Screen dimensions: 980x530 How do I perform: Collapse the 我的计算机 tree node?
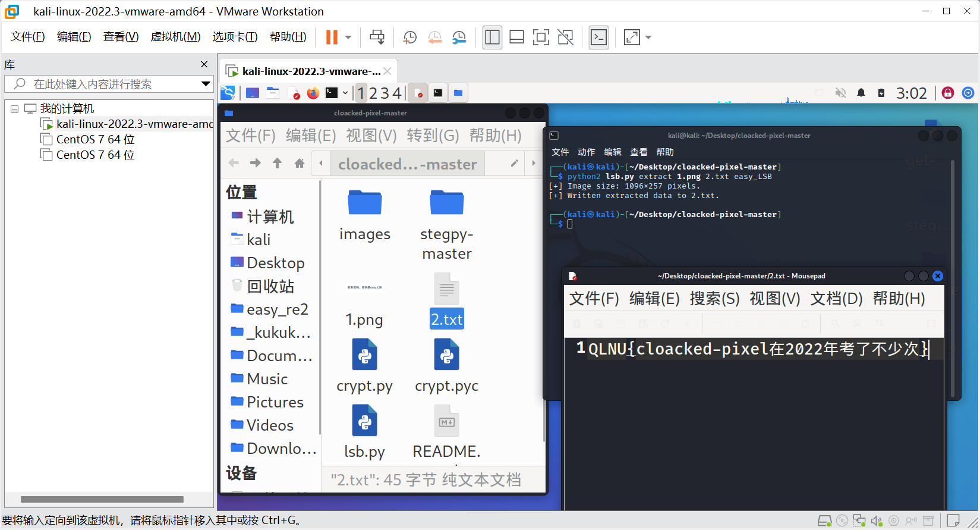(14, 109)
